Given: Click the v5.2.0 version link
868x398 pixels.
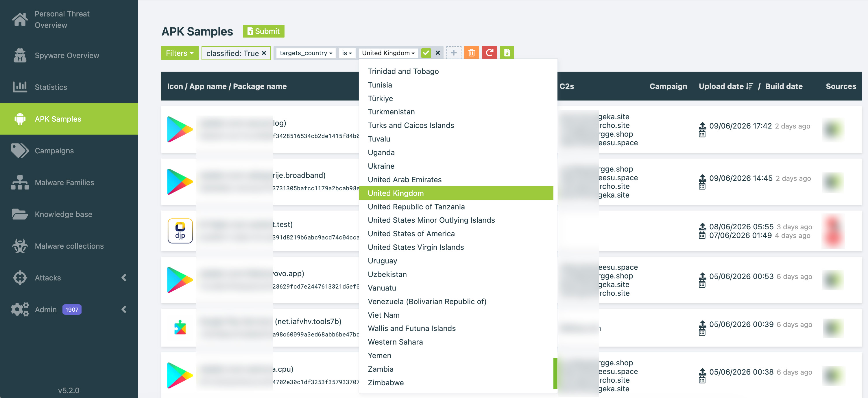Looking at the screenshot, I should coord(69,390).
